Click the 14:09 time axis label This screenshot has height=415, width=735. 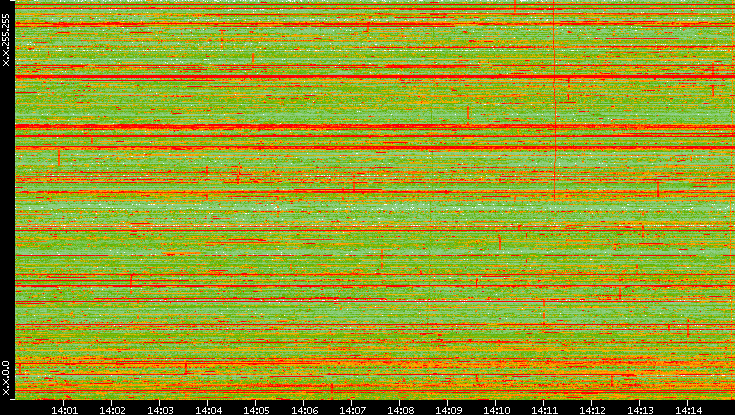(x=448, y=411)
